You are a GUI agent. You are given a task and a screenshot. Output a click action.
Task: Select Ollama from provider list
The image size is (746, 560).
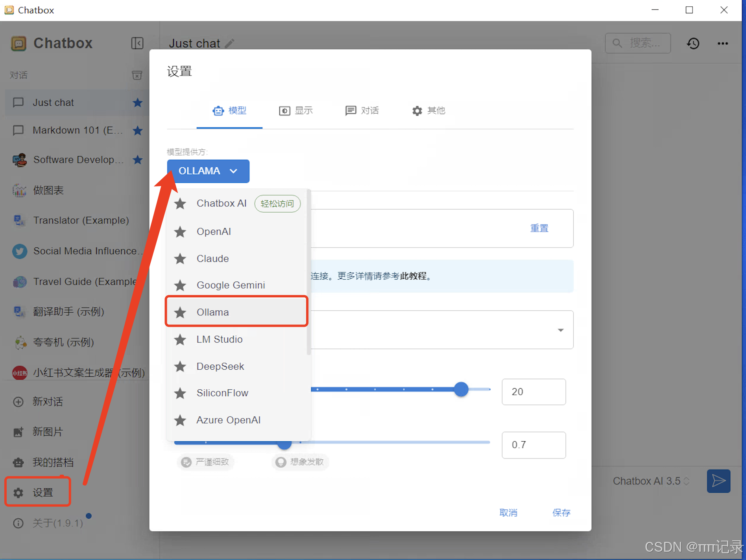[x=236, y=312]
